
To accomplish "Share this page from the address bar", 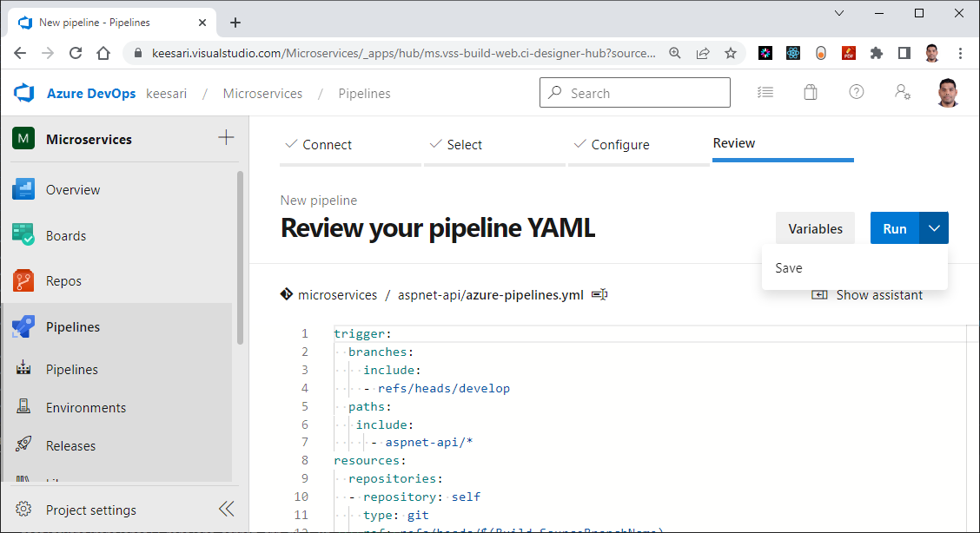I will pyautogui.click(x=703, y=53).
